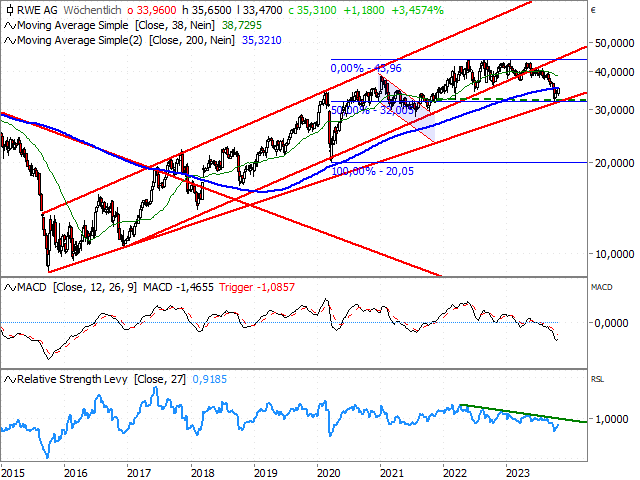Screen dimensions: 640x480
Task: Click the 2016 label on the time axis
Action: (x=76, y=473)
